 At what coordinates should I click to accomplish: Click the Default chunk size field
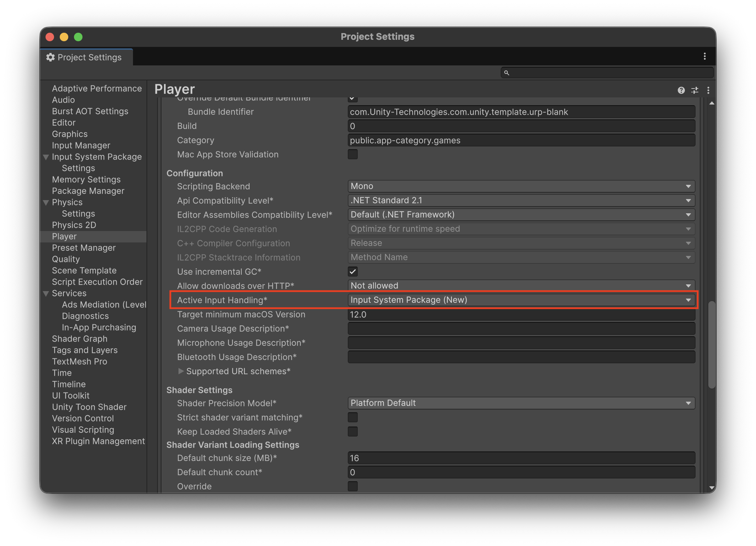tap(521, 458)
